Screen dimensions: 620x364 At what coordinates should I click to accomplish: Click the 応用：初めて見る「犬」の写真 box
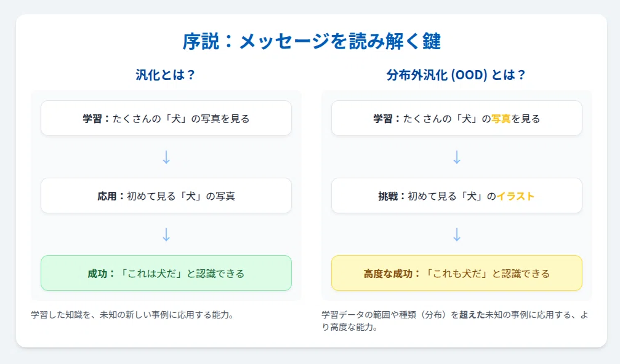tap(166, 196)
